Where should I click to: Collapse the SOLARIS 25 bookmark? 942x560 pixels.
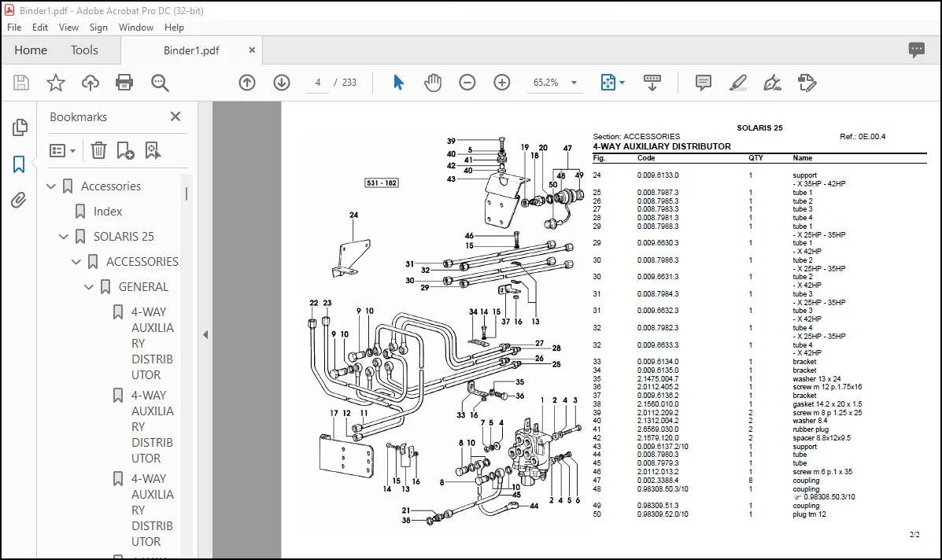64,237
